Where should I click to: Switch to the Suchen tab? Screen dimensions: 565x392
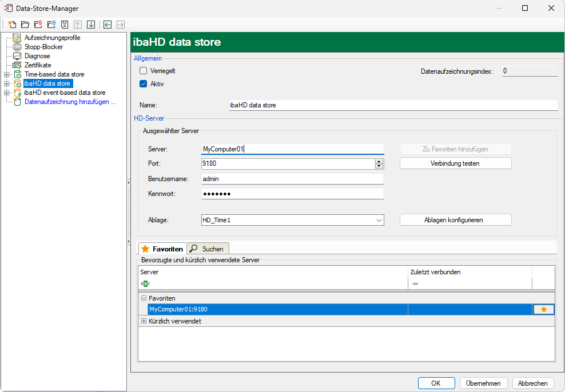point(208,249)
